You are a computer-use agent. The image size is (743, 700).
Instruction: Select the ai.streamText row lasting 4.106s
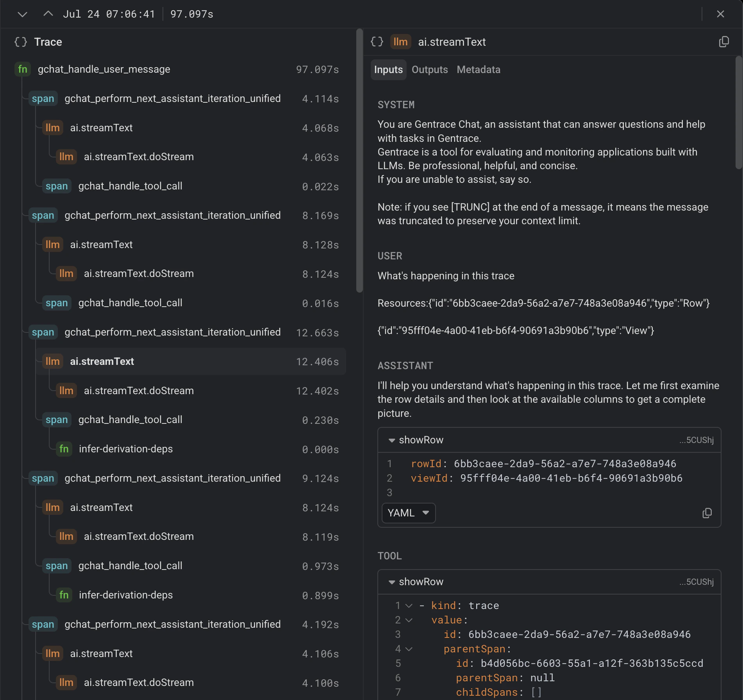coord(191,654)
